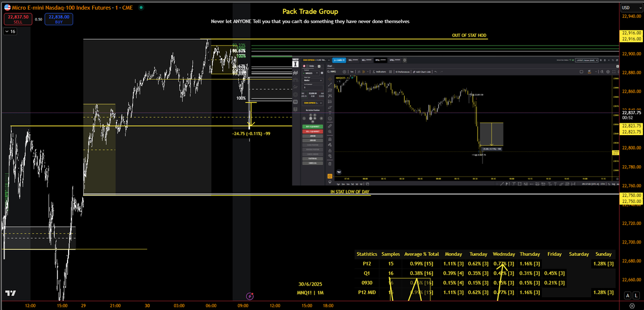This screenshot has width=644, height=310.
Task: Click the Pack Trade Group title text
Action: tap(310, 11)
